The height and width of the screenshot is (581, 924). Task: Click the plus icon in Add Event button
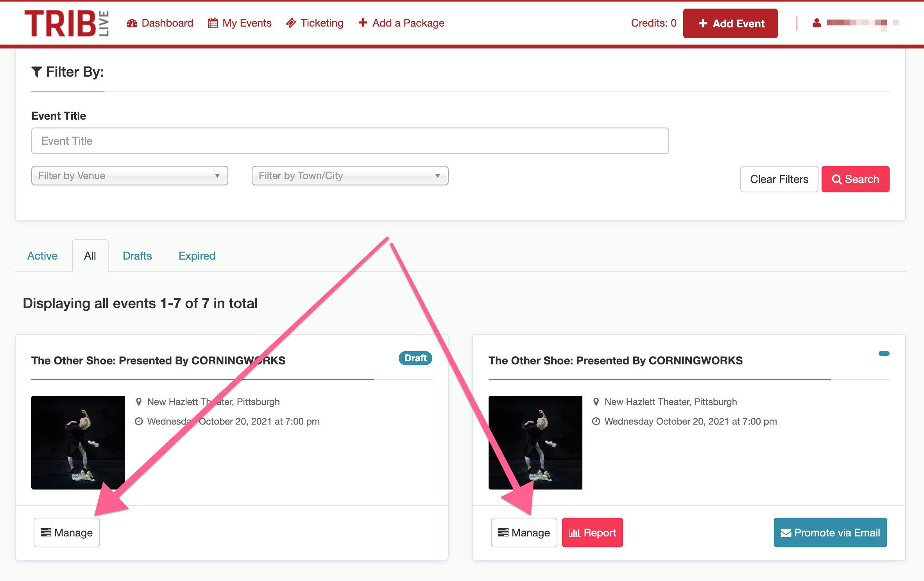tap(703, 23)
